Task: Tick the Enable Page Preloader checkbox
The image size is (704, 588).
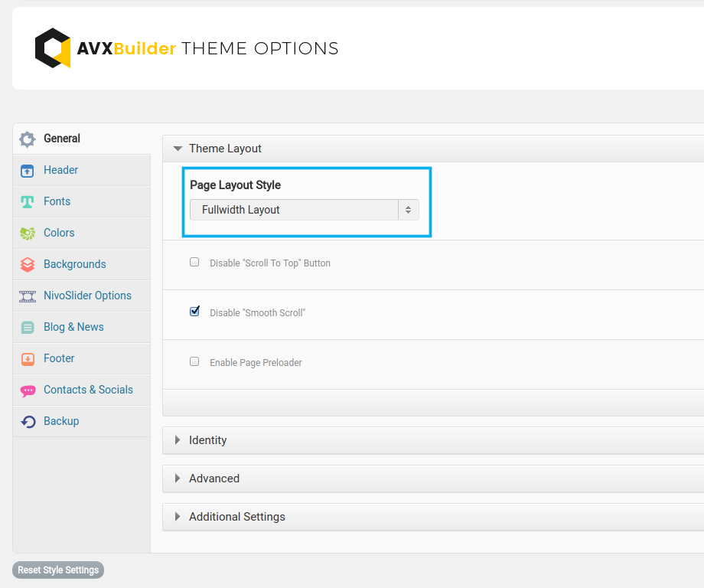Action: [194, 361]
